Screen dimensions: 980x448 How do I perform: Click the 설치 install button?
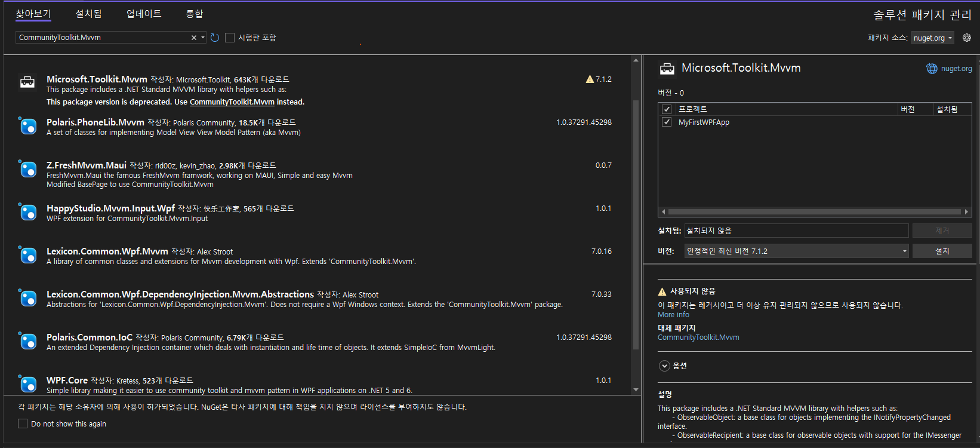(x=942, y=251)
